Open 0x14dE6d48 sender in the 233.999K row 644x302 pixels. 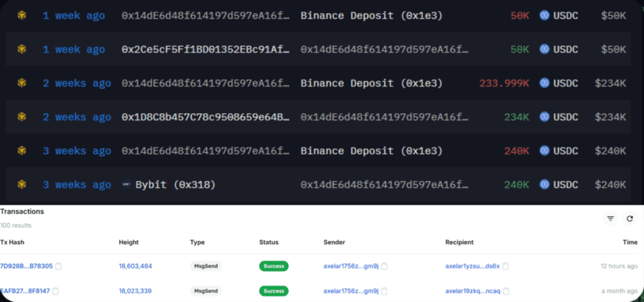[x=205, y=83]
